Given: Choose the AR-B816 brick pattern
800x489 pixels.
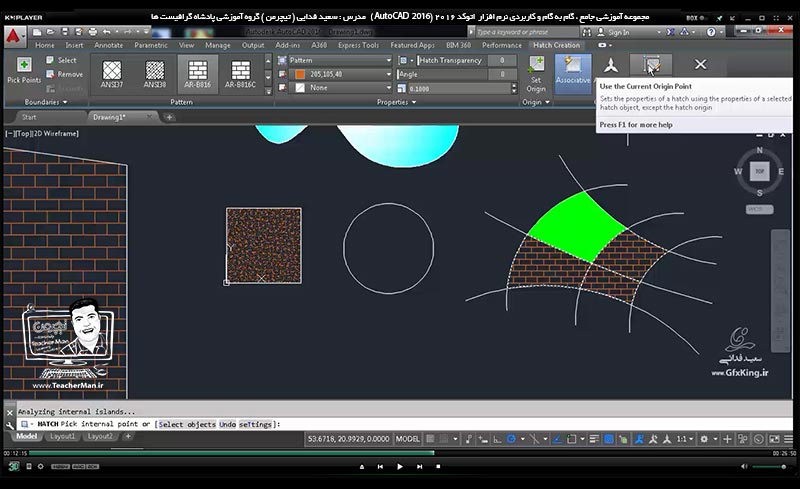Looking at the screenshot, I should (x=197, y=75).
